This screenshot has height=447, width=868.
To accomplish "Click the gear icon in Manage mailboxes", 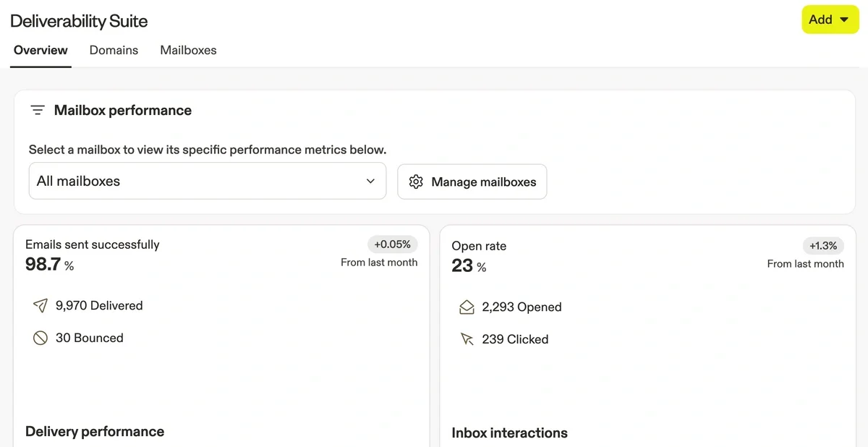I will coord(416,182).
